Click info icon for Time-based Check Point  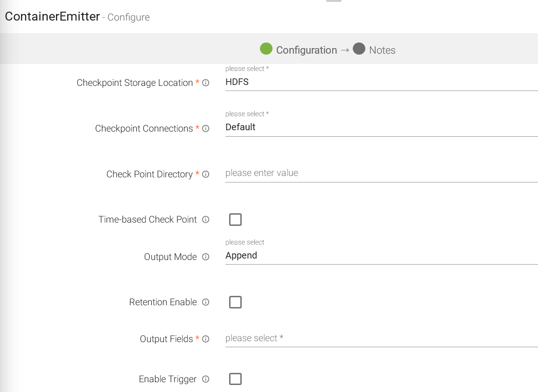206,220
